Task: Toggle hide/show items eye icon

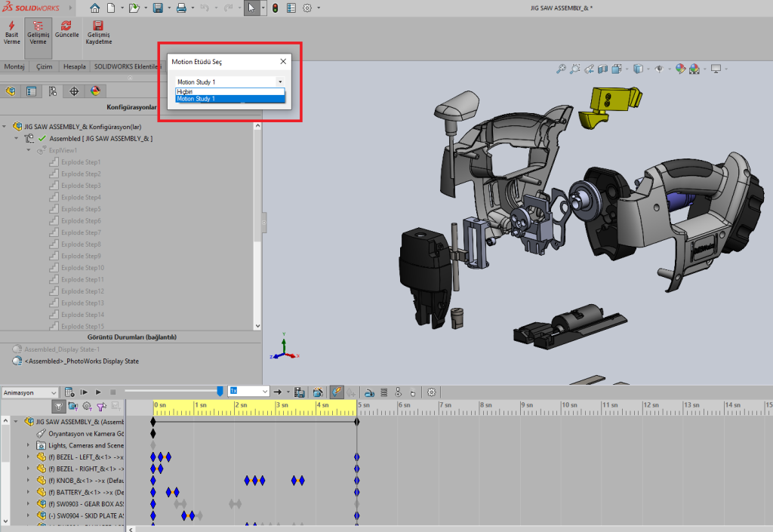Action: 661,69
